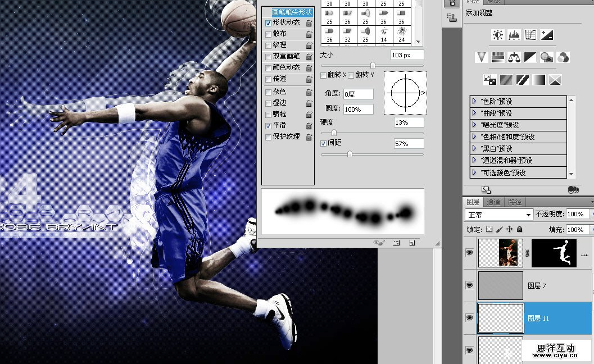Screen dimensions: 594x364
Task: Select the Black & White adjustment icon
Action: point(530,57)
